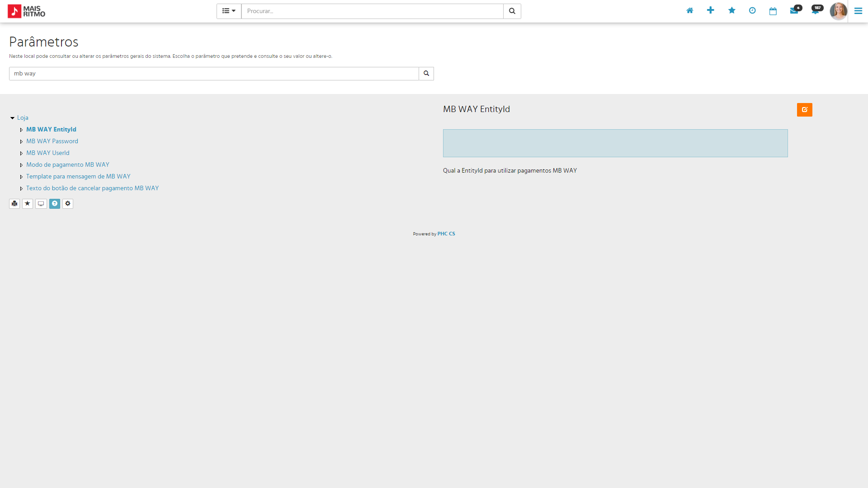Expand the MB WAY UserId arrow
Viewport: 868px width, 488px height.
point(21,153)
